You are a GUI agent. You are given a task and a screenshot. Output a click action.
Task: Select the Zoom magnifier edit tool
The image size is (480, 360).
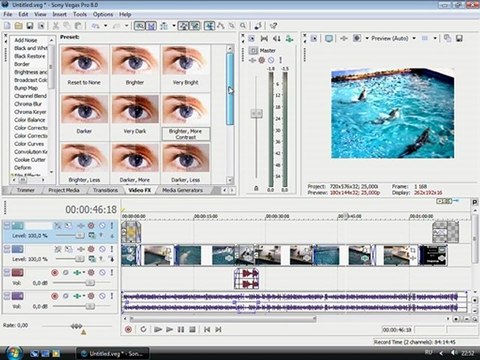coord(243,26)
